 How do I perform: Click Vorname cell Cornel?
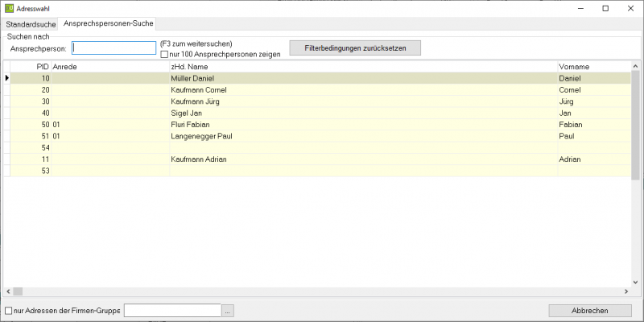[594, 90]
